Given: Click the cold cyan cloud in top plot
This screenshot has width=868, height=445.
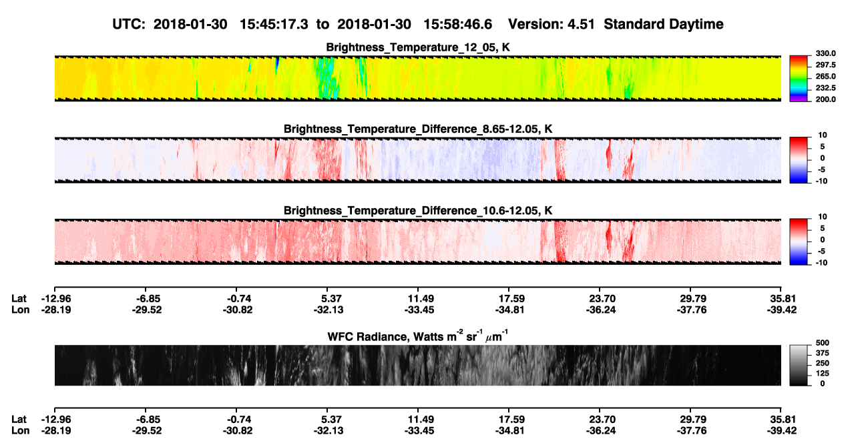Looking at the screenshot, I should point(326,79).
